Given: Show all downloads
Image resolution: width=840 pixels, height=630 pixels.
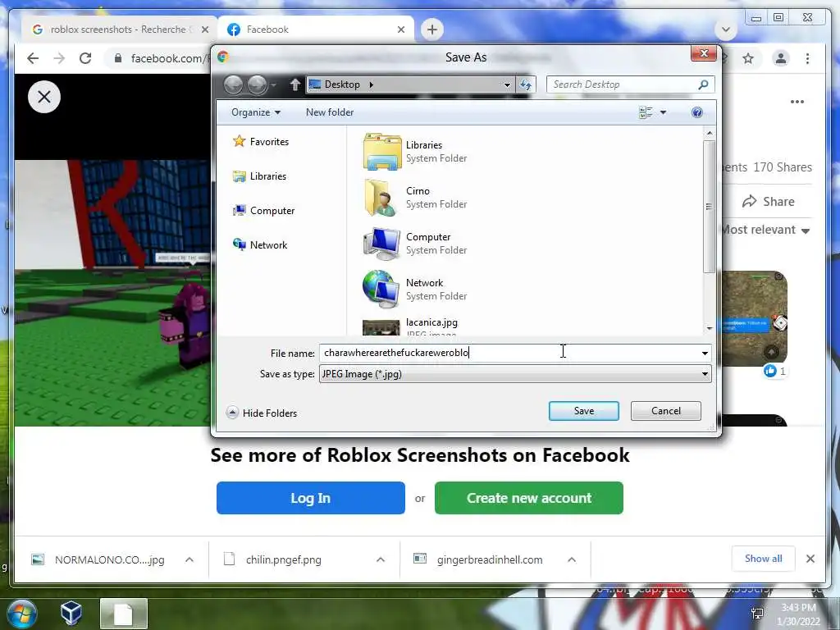Looking at the screenshot, I should [764, 559].
